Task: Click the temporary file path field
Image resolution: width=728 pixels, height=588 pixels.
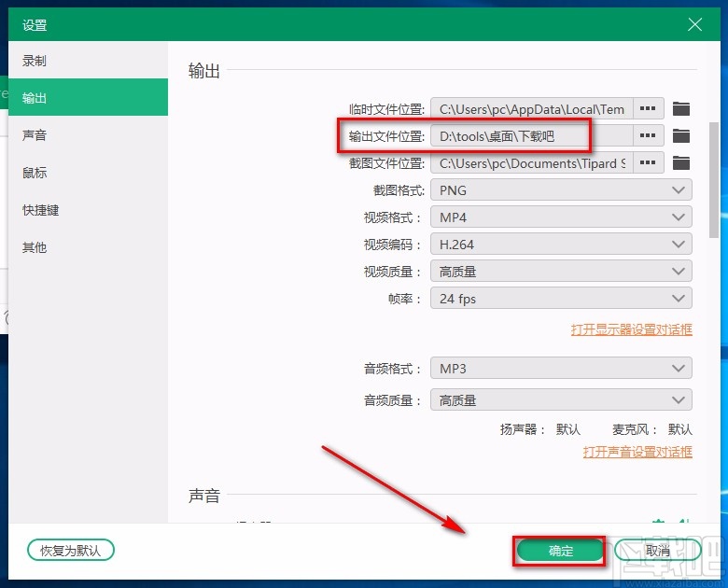Action: [532, 108]
